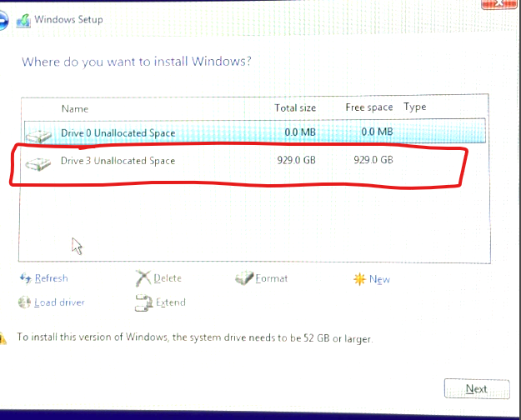Click the Next button

477,389
